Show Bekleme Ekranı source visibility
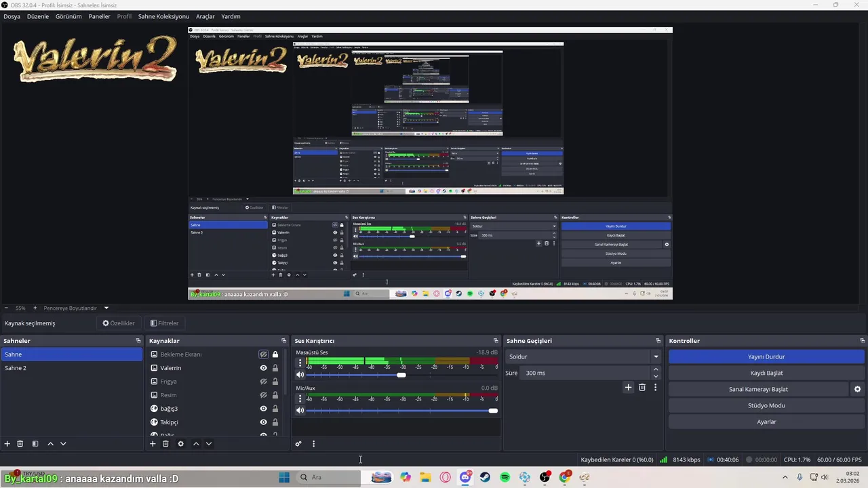 (x=264, y=354)
